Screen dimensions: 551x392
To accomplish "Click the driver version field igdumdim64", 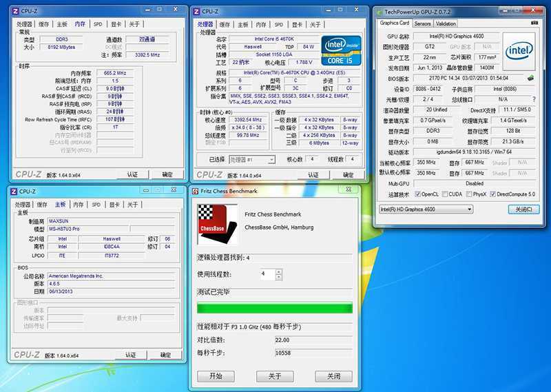I will tap(474, 152).
